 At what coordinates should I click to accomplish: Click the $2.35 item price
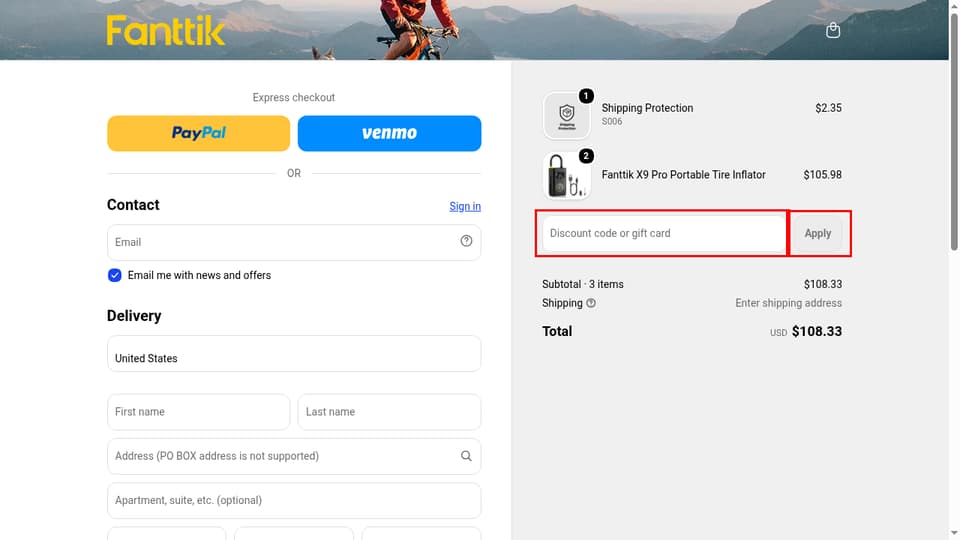point(828,108)
